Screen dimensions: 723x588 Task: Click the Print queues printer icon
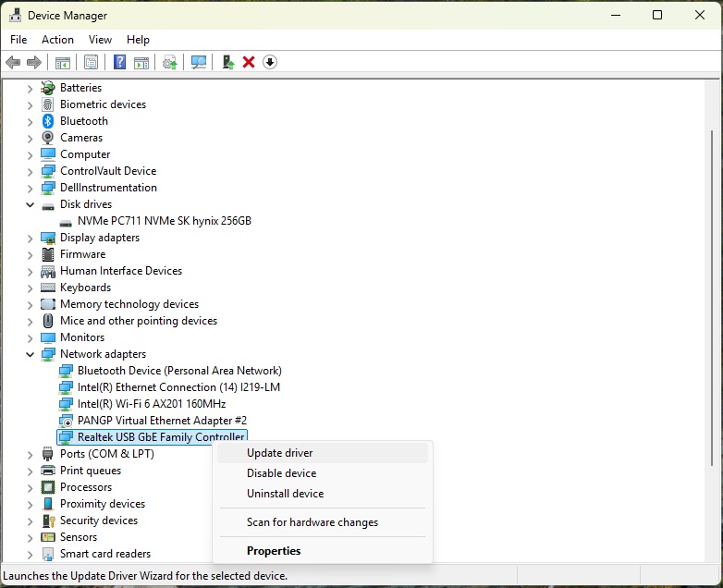[48, 471]
